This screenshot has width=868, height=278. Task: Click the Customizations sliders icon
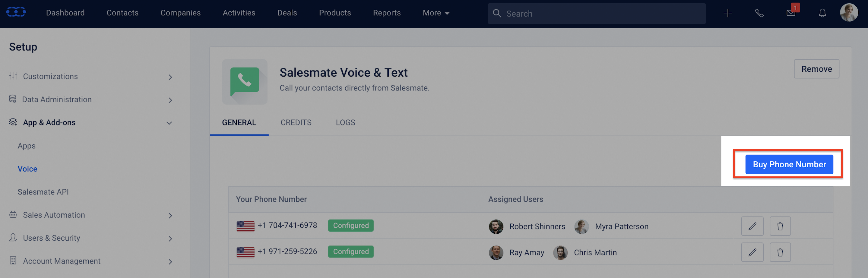pyautogui.click(x=13, y=76)
